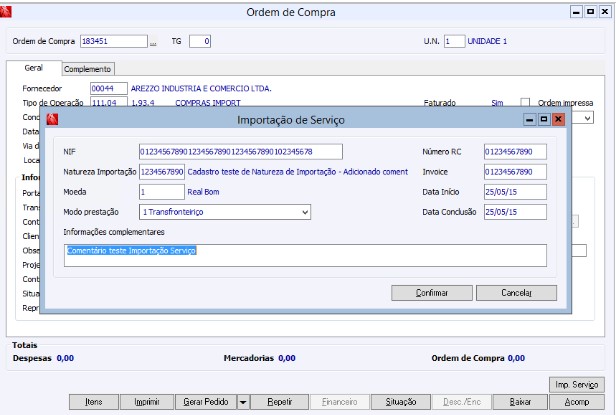Open the partially hidden dropdown beside Ordem impressa
The width and height of the screenshot is (616, 415).
587,118
